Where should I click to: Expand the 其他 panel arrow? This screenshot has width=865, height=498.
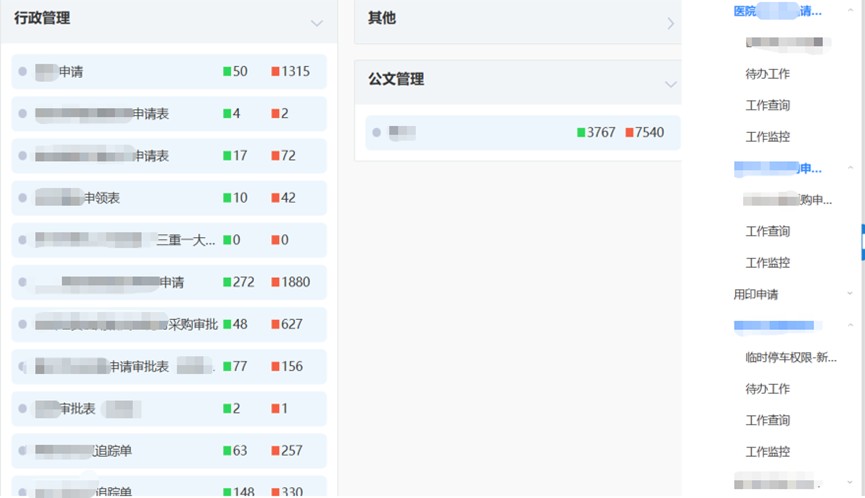tap(670, 23)
